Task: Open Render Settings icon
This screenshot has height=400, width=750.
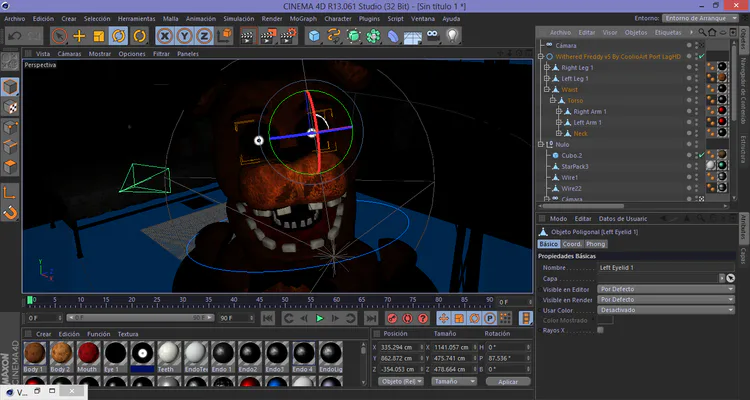Action: pos(288,36)
